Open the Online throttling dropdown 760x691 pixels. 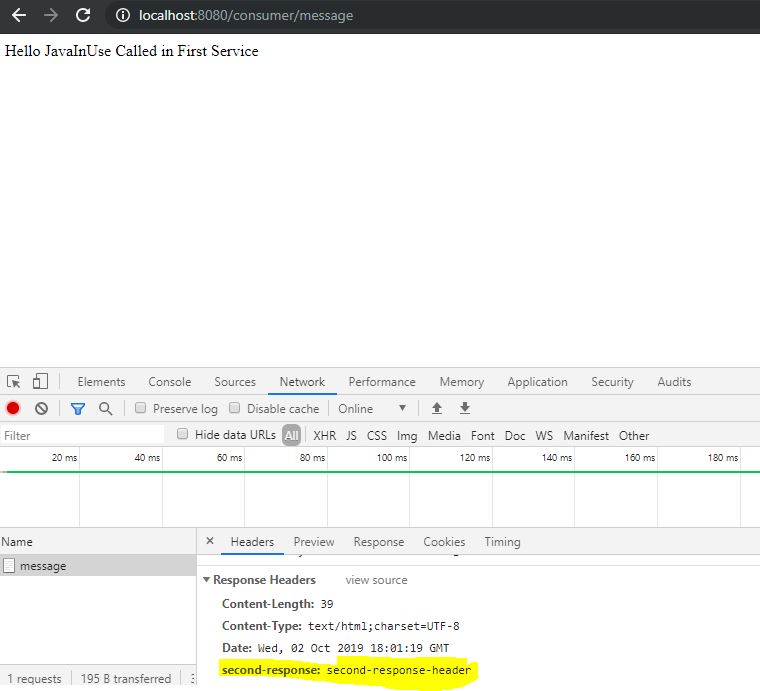(372, 408)
